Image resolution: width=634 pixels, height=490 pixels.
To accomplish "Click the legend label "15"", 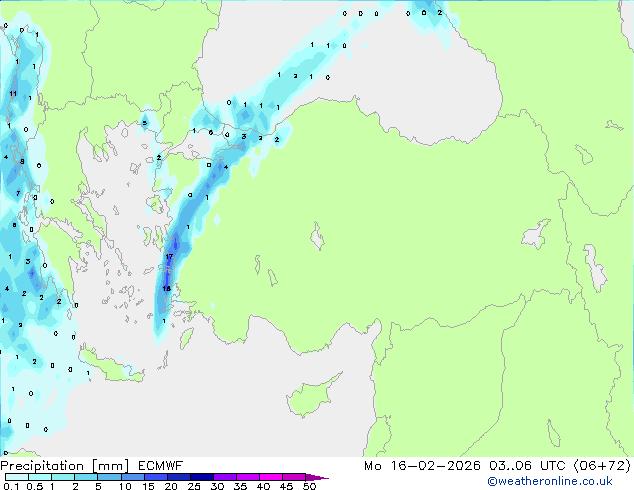I will (x=148, y=486).
